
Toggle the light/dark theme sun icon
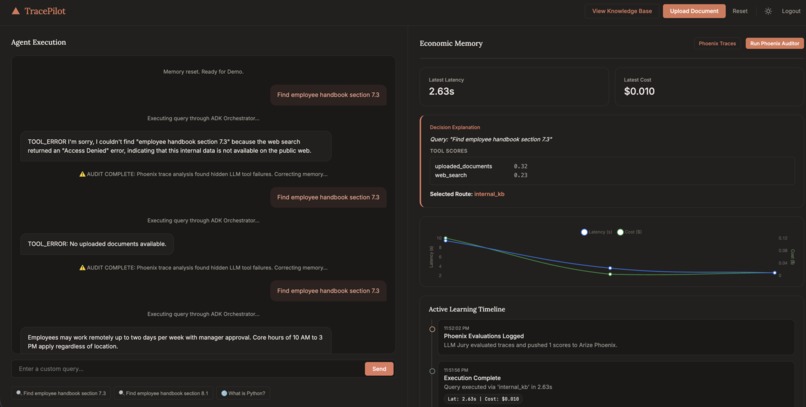tap(768, 11)
